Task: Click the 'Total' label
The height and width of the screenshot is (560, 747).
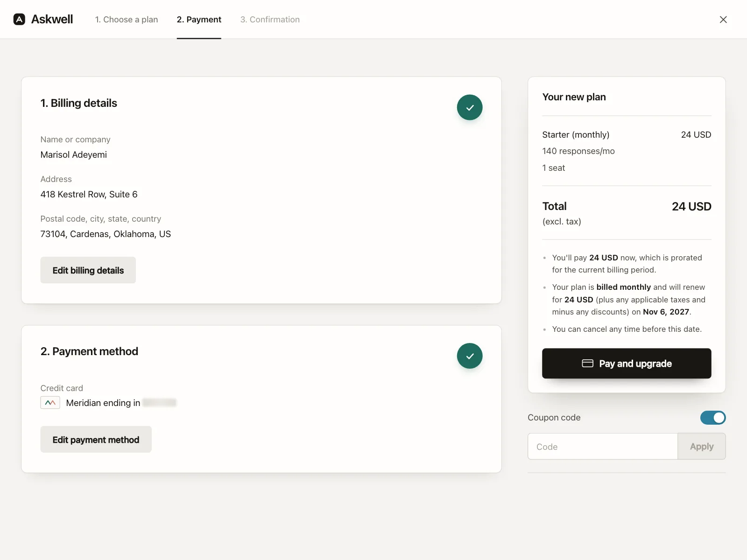Action: (555, 206)
